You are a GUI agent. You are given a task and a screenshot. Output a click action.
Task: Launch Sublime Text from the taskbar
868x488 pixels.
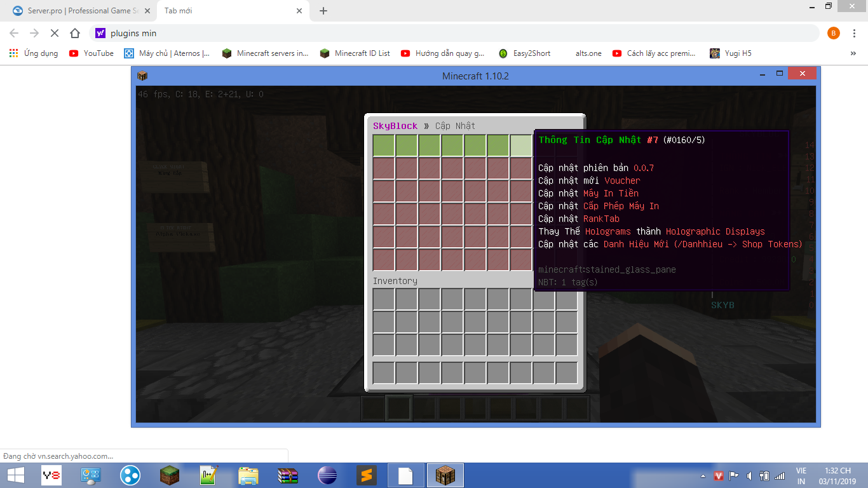pyautogui.click(x=365, y=475)
